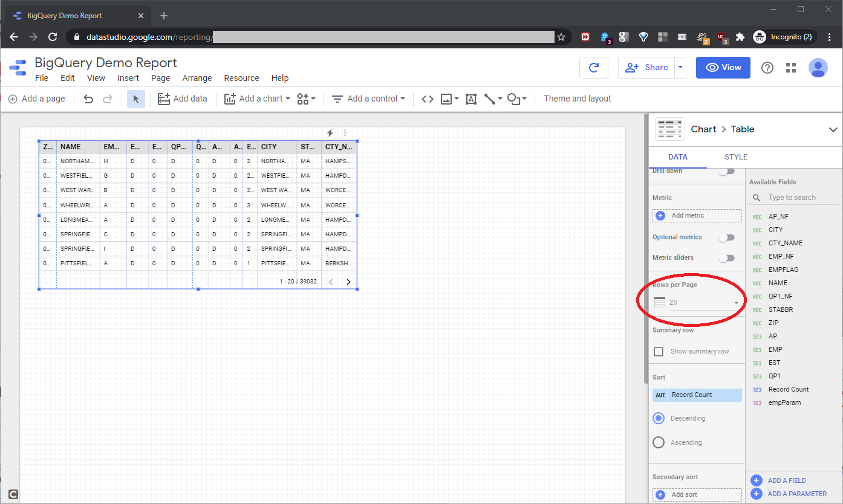Open the Insert menu
The width and height of the screenshot is (843, 504).
128,78
